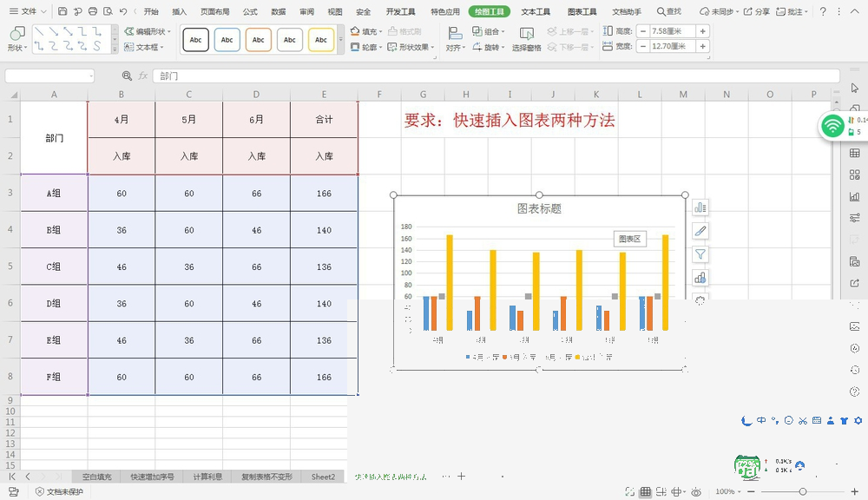The image size is (868, 500).
Task: Open the 文本框 dropdown
Action: click(144, 47)
